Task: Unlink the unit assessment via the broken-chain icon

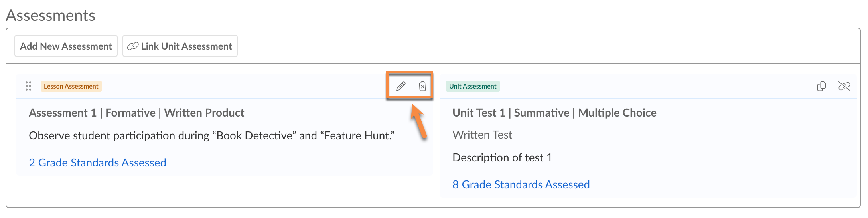Action: (x=844, y=86)
